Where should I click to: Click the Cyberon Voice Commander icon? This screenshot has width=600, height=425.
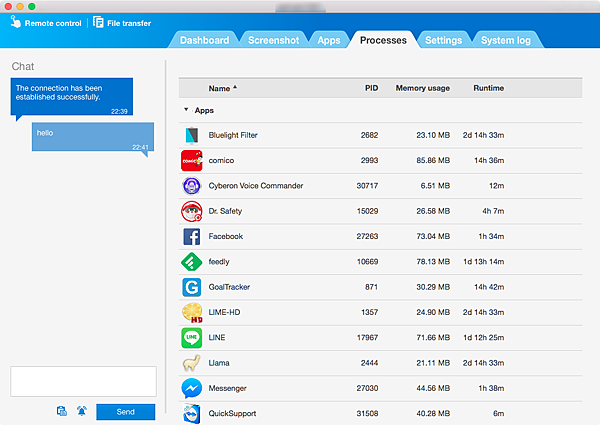point(192,186)
